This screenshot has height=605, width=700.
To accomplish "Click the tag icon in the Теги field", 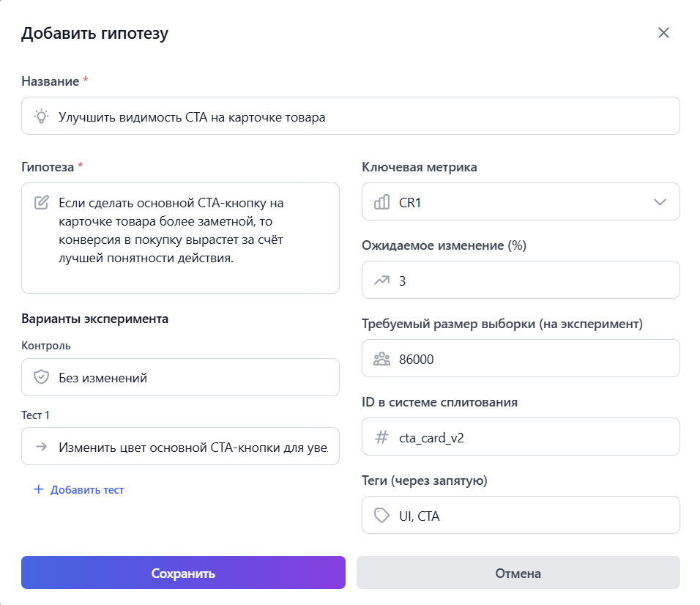I will pos(381,515).
